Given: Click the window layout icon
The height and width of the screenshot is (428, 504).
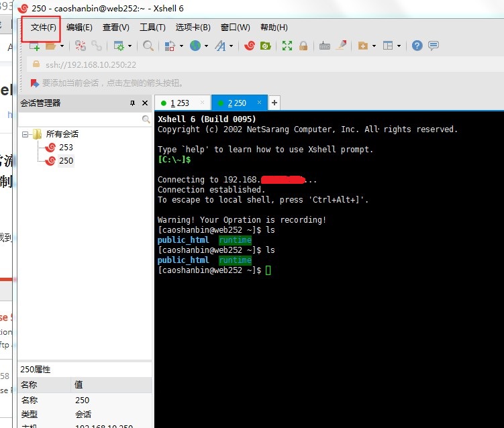Looking at the screenshot, I should [x=388, y=46].
